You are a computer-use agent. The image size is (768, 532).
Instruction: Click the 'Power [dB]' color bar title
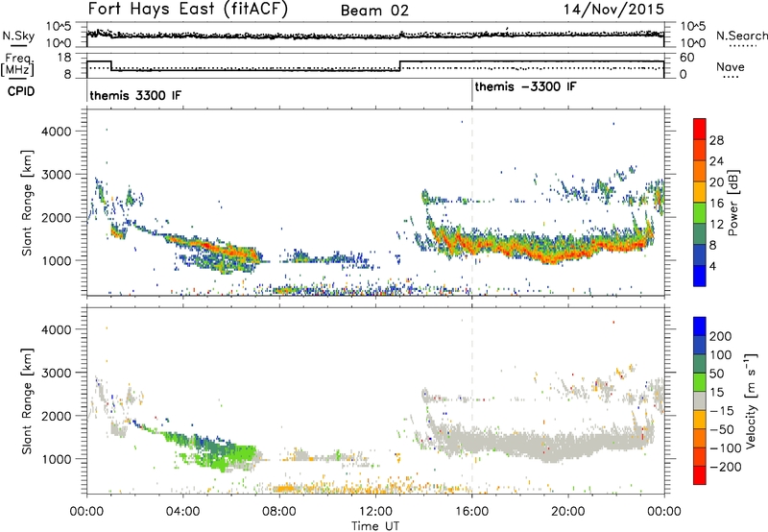point(733,203)
